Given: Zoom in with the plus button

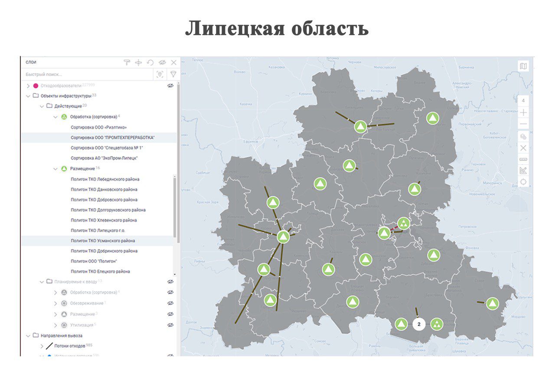Looking at the screenshot, I should coord(523,113).
